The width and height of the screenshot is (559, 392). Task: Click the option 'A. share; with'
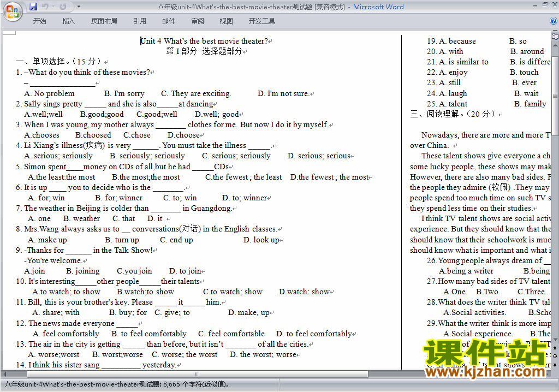(x=56, y=312)
